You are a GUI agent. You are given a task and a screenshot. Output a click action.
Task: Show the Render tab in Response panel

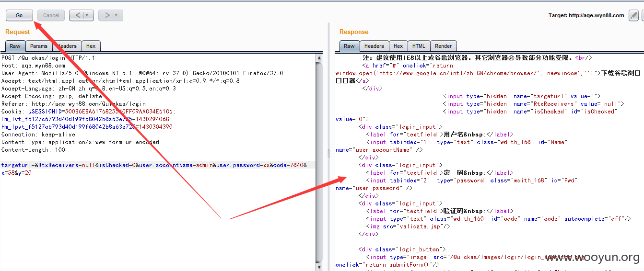(444, 46)
